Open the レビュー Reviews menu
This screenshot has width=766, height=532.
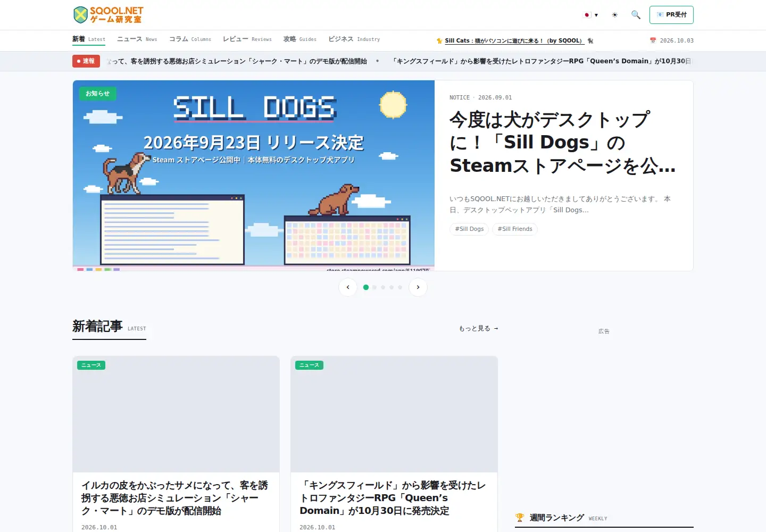pyautogui.click(x=247, y=39)
